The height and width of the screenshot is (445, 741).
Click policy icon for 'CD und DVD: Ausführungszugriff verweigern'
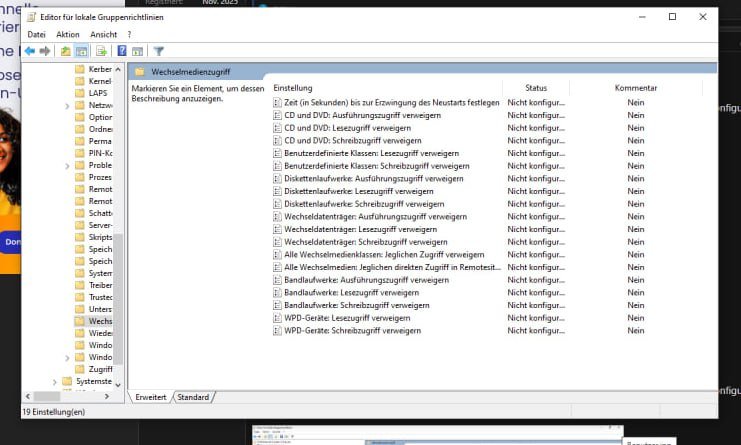pyautogui.click(x=277, y=115)
